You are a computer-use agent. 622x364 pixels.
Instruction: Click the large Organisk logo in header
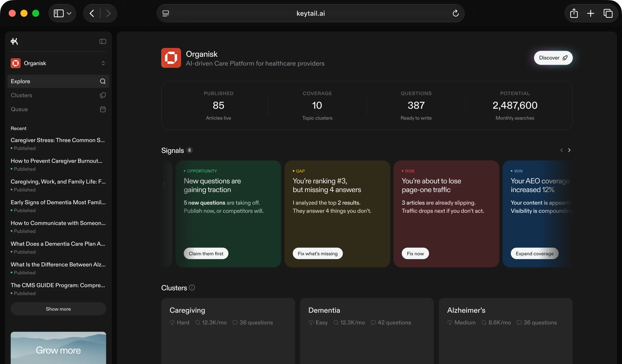[171, 58]
